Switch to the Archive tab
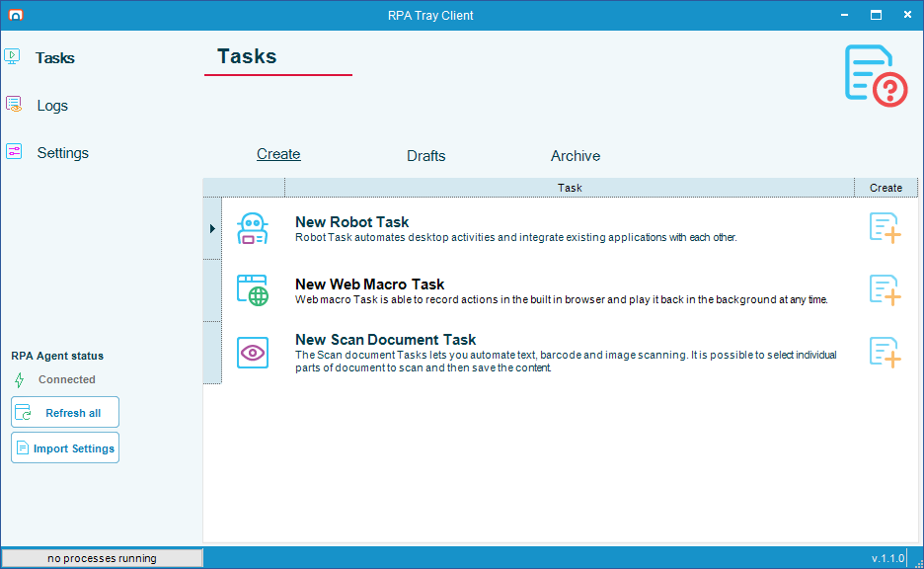 coord(576,156)
